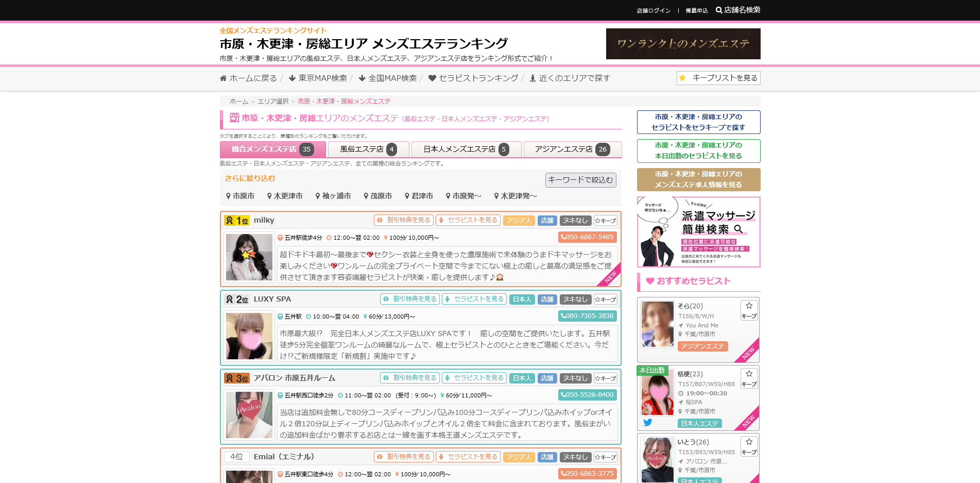Image resolution: width=980 pixels, height=483 pixels.
Task: Go to ホームに戻る in navigation
Action: [248, 78]
